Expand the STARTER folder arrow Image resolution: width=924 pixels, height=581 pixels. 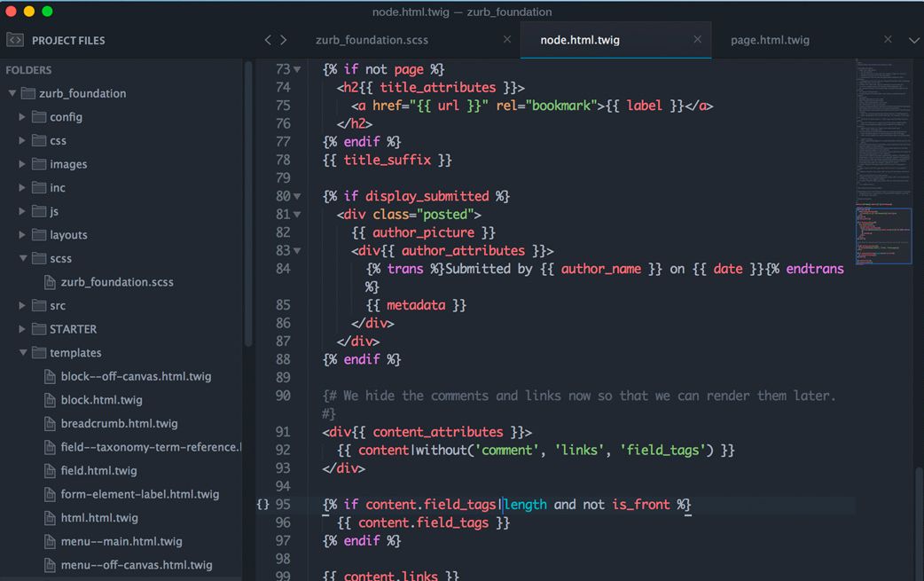[22, 329]
